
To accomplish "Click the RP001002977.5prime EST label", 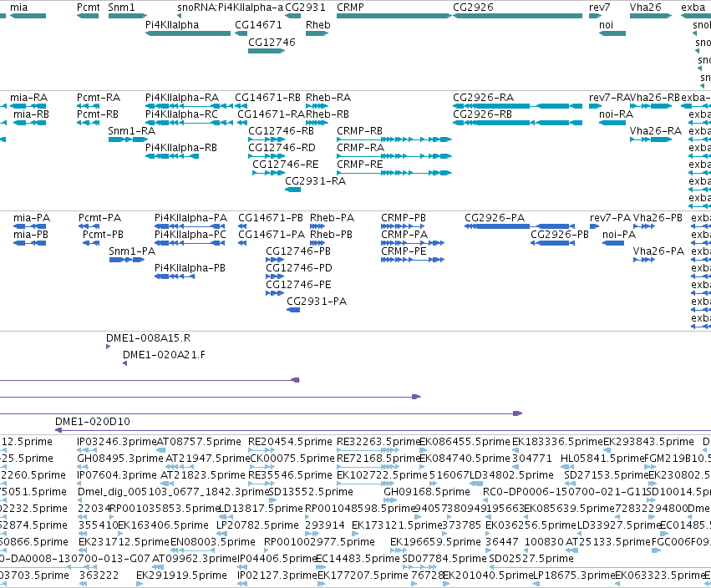I will pos(319,542).
